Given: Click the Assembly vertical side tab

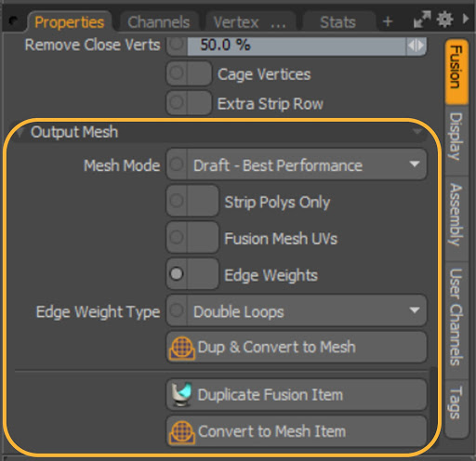Looking at the screenshot, I should [x=456, y=215].
